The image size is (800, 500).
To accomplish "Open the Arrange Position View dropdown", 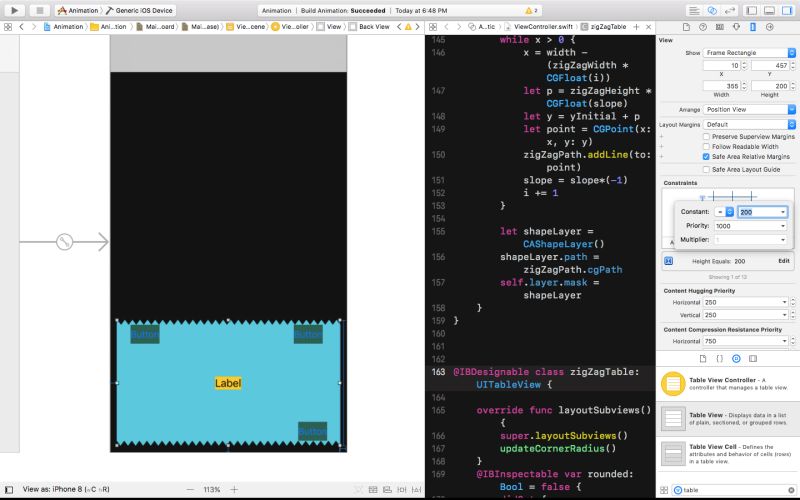I will (x=749, y=109).
